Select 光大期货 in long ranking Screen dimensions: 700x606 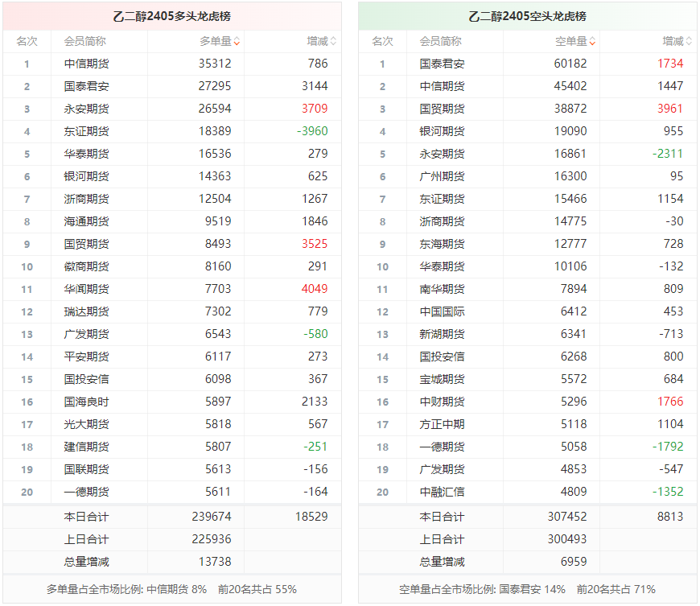[x=86, y=425]
